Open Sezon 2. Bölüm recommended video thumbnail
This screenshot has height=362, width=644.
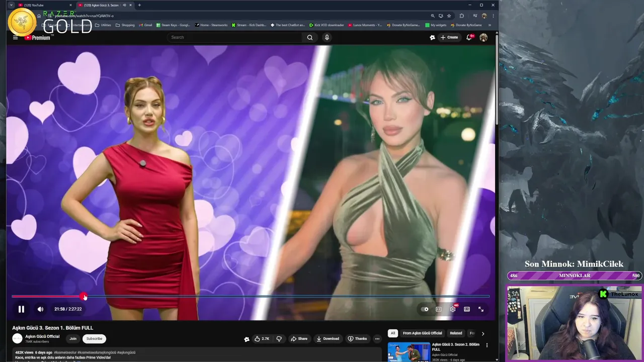tap(409, 352)
